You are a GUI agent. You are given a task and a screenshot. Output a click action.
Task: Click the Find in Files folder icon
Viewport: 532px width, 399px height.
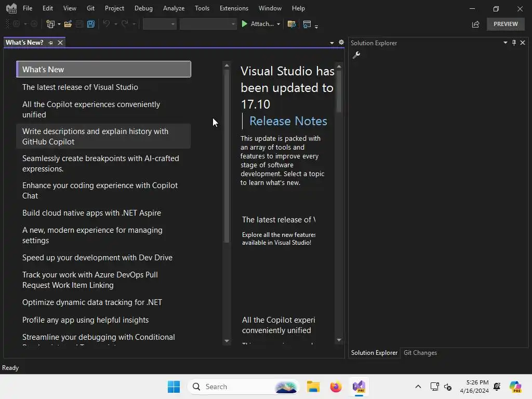pos(291,24)
